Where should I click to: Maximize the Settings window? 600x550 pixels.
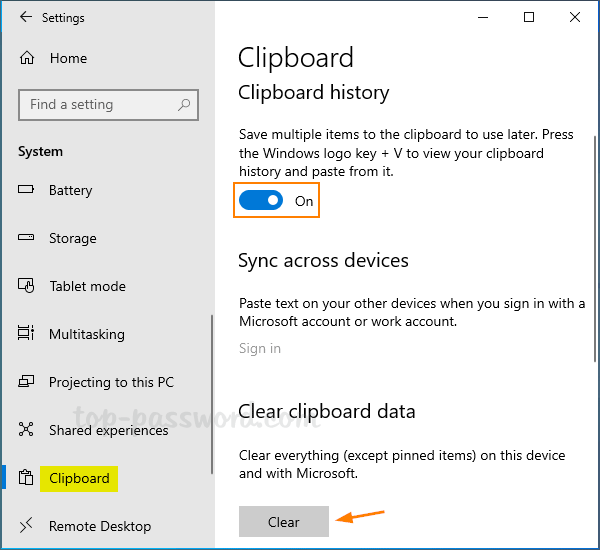[529, 17]
